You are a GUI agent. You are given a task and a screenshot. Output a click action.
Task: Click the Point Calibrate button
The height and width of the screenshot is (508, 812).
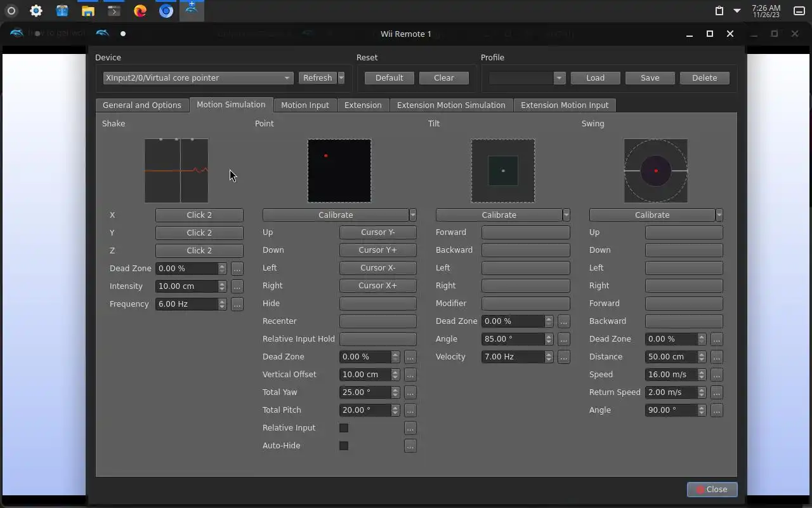pos(336,215)
